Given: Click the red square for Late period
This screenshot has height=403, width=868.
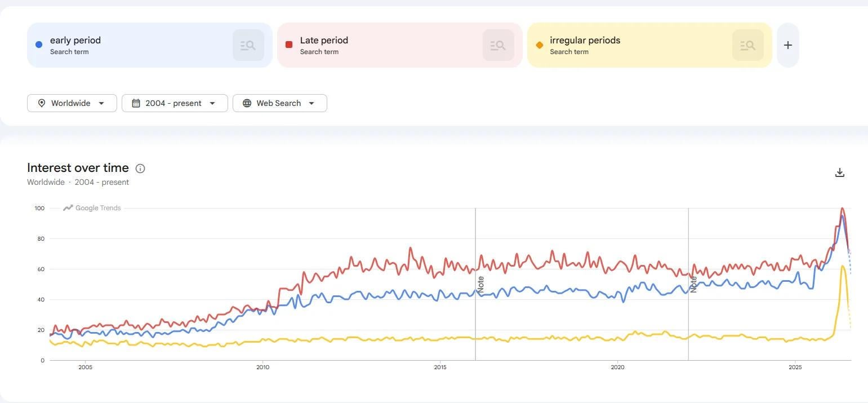Looking at the screenshot, I should (289, 45).
